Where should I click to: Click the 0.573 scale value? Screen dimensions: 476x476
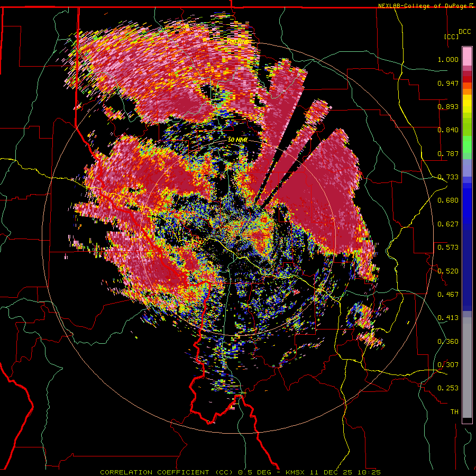coord(448,247)
